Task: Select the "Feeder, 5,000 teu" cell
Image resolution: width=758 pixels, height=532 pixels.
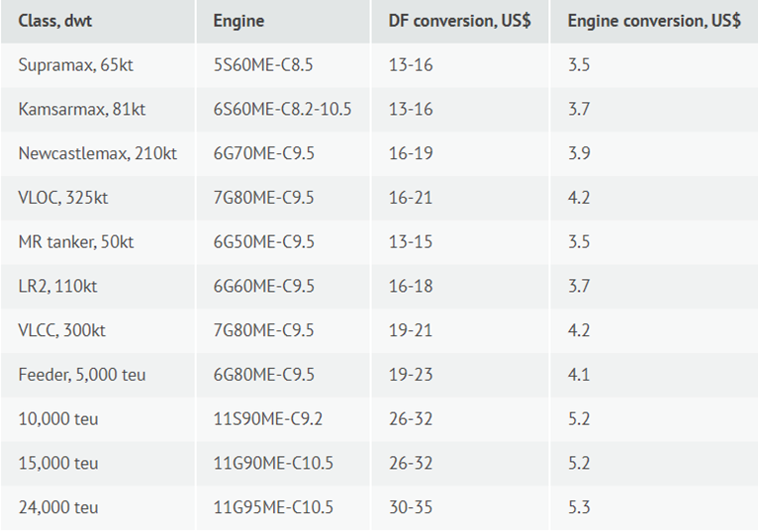Action: click(82, 375)
